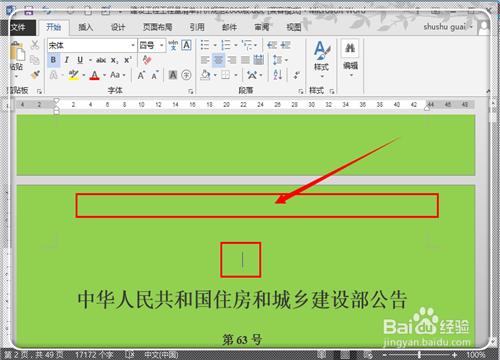
Task: Click the character border icon
Action: tap(186, 45)
